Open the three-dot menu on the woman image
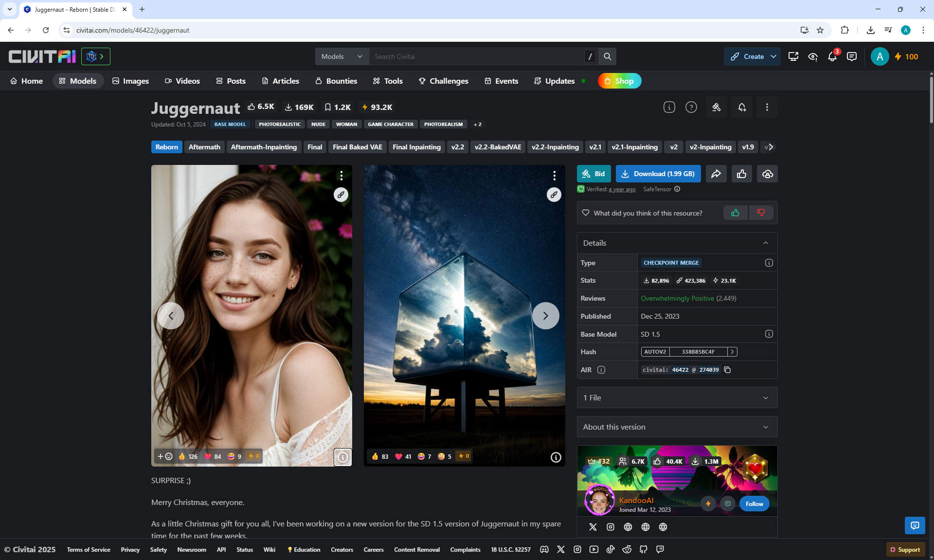This screenshot has width=934, height=560. 341,175
